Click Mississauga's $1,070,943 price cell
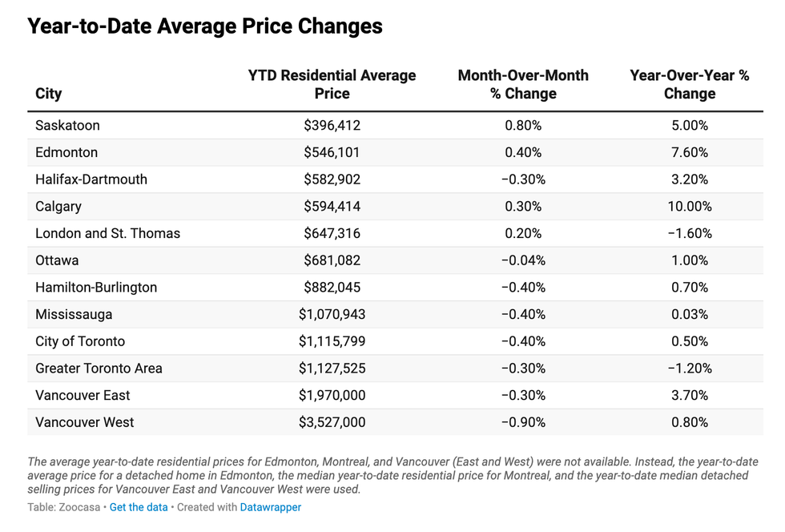Screen dimensions: 785x532 tap(332, 315)
